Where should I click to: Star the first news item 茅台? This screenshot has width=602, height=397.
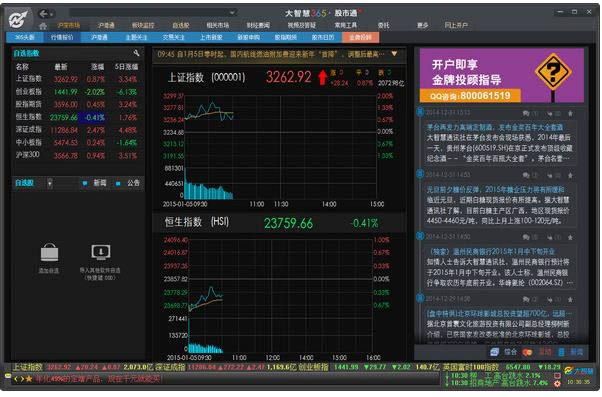(x=570, y=113)
